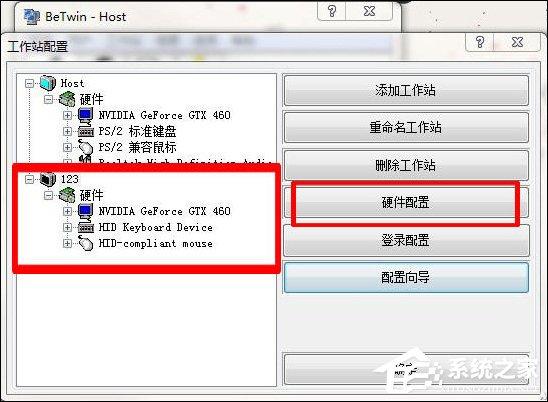The height and width of the screenshot is (402, 548).
Task: Expand NVIDIA GeForce GTX 460 under 123
Action: (x=67, y=211)
